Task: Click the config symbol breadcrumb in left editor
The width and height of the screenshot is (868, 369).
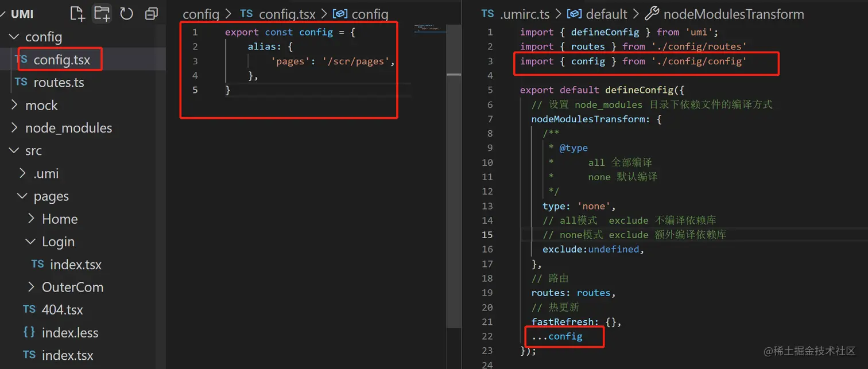Action: (370, 14)
